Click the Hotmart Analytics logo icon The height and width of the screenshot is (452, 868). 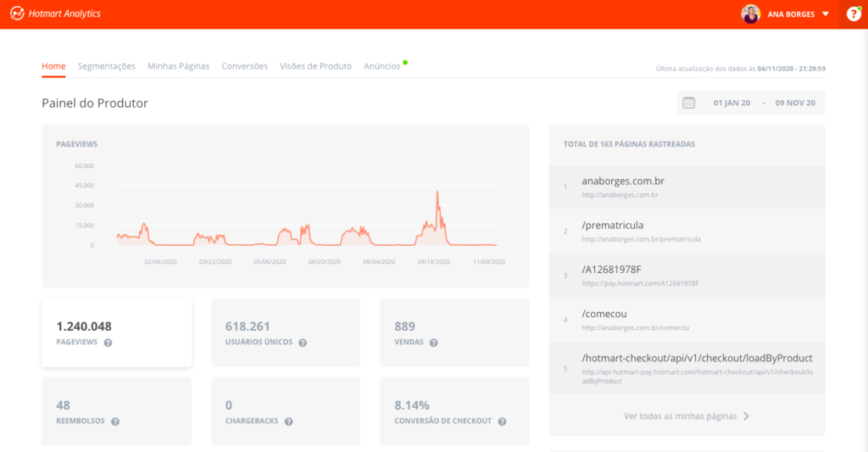coord(17,14)
